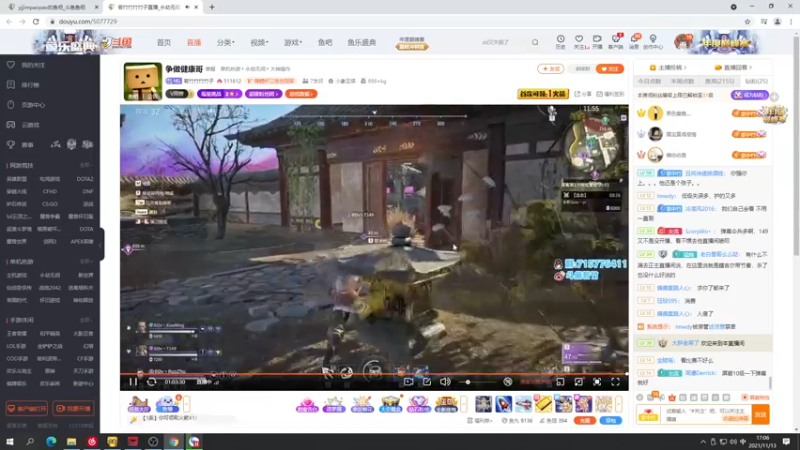Open 鱼乐盛典 in top navigation
800x450 pixels.
362,42
